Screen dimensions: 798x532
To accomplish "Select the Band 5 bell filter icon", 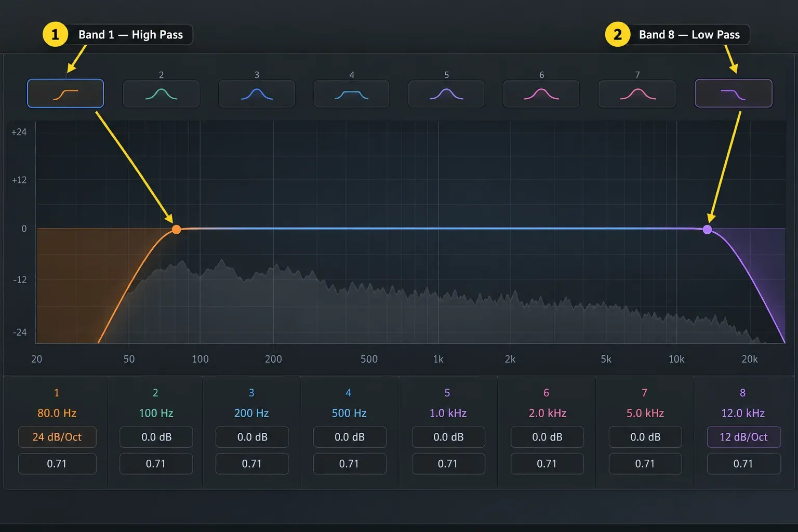I will (x=446, y=94).
